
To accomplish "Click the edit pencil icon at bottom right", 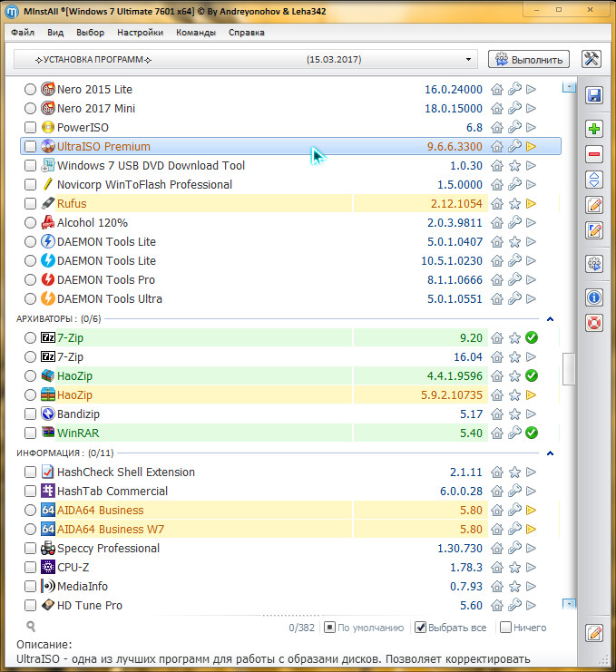I will click(594, 633).
